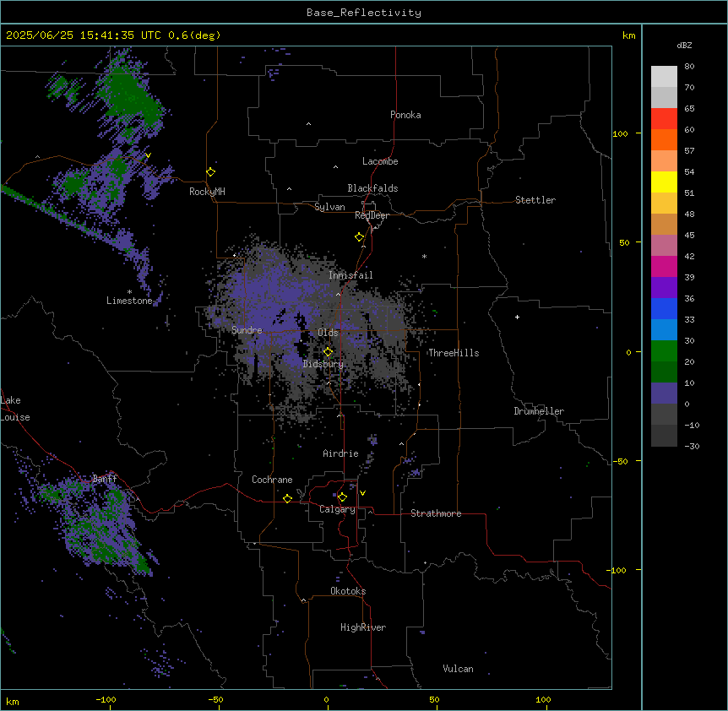Click the yellow diamond marker above Calgary
The width and height of the screenshot is (728, 711).
coord(342,497)
